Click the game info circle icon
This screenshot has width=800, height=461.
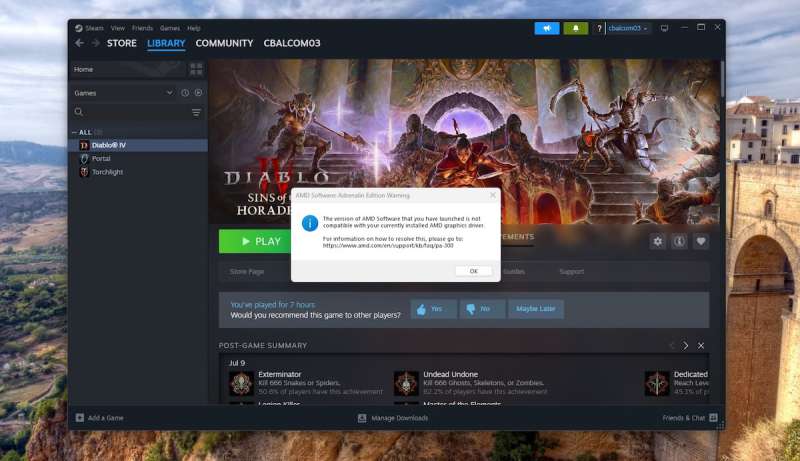pyautogui.click(x=679, y=242)
